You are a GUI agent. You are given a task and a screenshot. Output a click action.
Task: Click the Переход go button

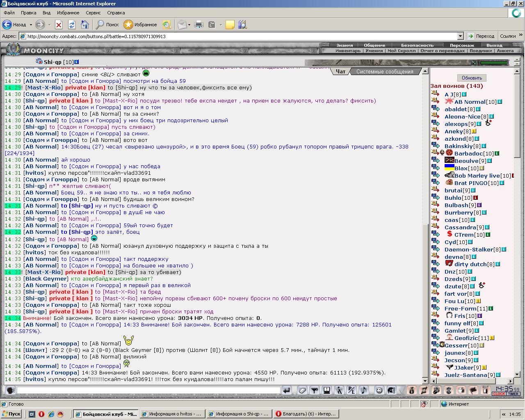[481, 36]
